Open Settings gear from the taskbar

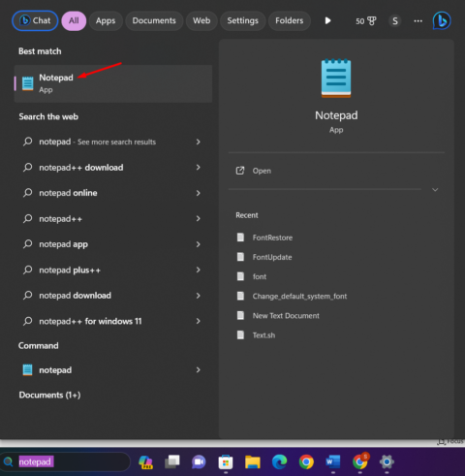pos(387,462)
